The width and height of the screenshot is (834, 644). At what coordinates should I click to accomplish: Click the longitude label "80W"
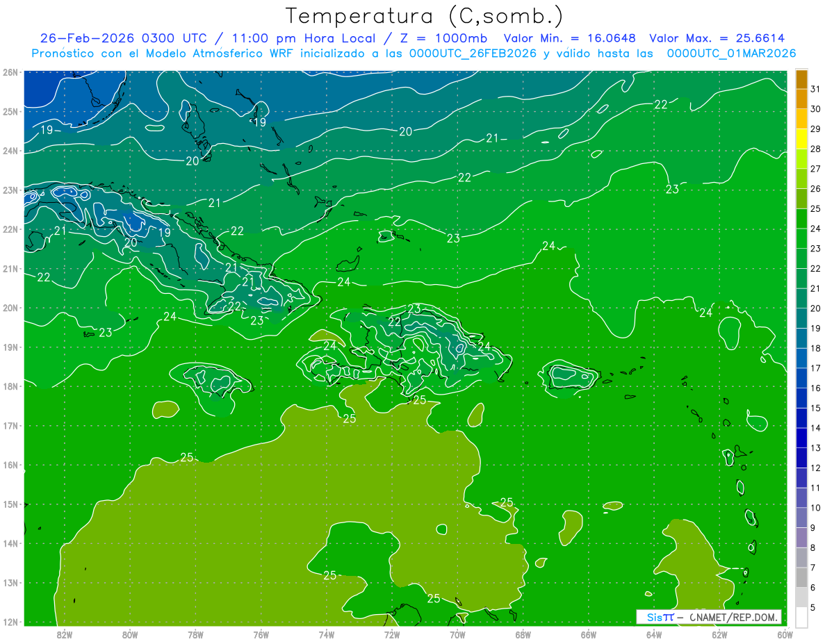coord(130,634)
